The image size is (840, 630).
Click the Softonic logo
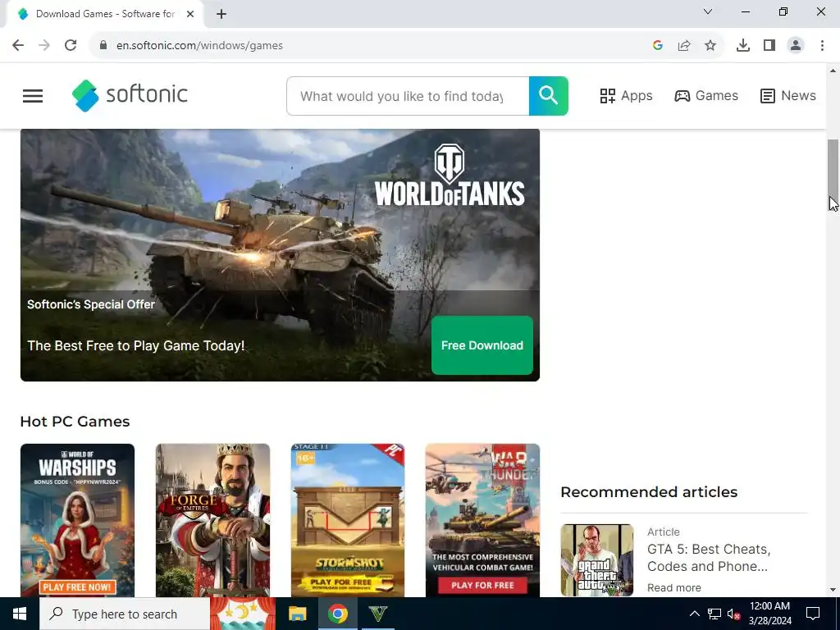130,95
